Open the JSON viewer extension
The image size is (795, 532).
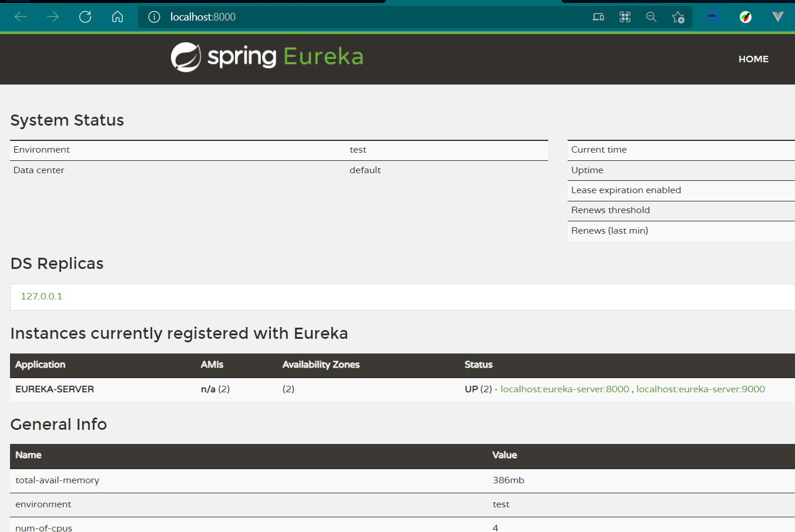[x=713, y=17]
